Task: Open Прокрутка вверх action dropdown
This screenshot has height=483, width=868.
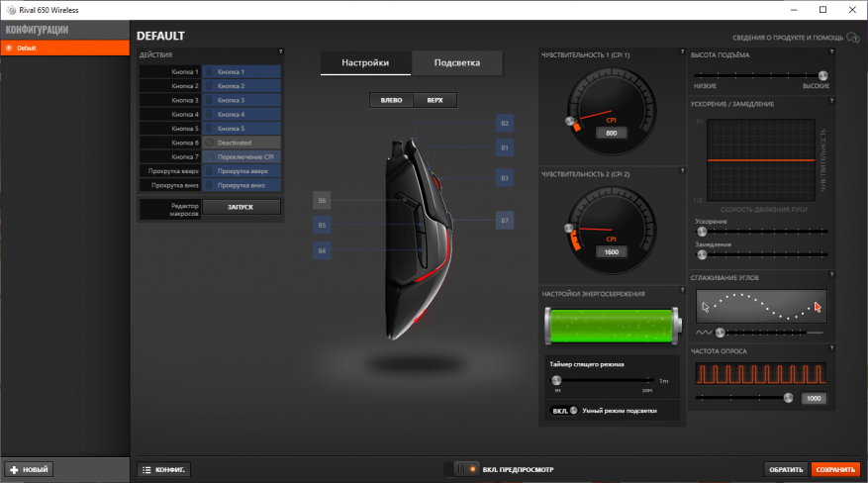Action: coord(241,171)
